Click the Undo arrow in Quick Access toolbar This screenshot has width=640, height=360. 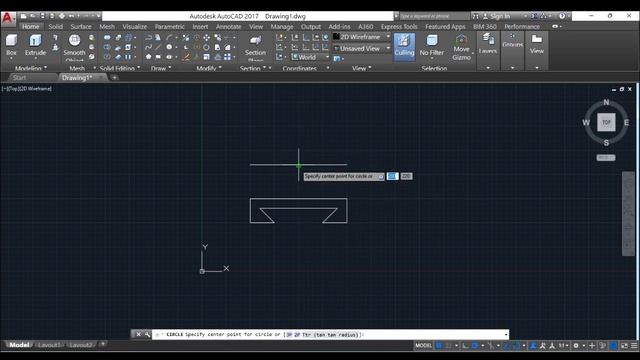71,16
